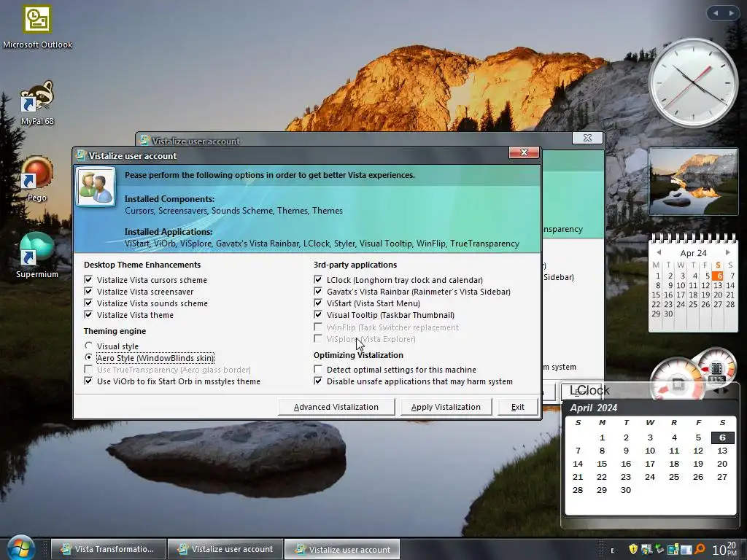Click the Windows installer tray icon
The width and height of the screenshot is (747, 560).
click(x=646, y=549)
